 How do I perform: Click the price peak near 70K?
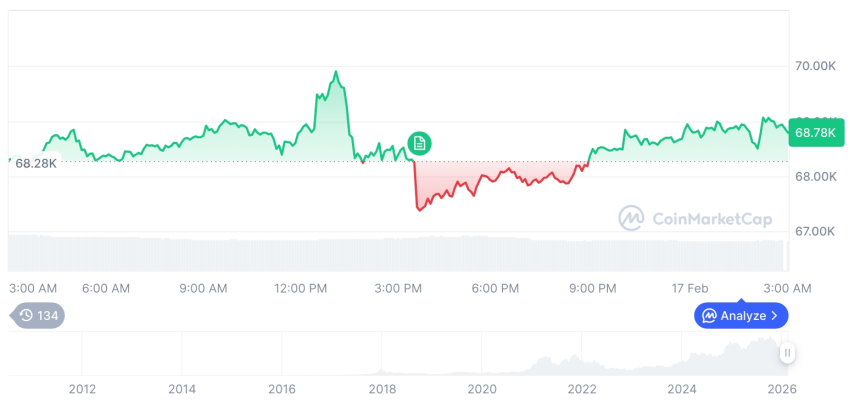pyautogui.click(x=336, y=72)
